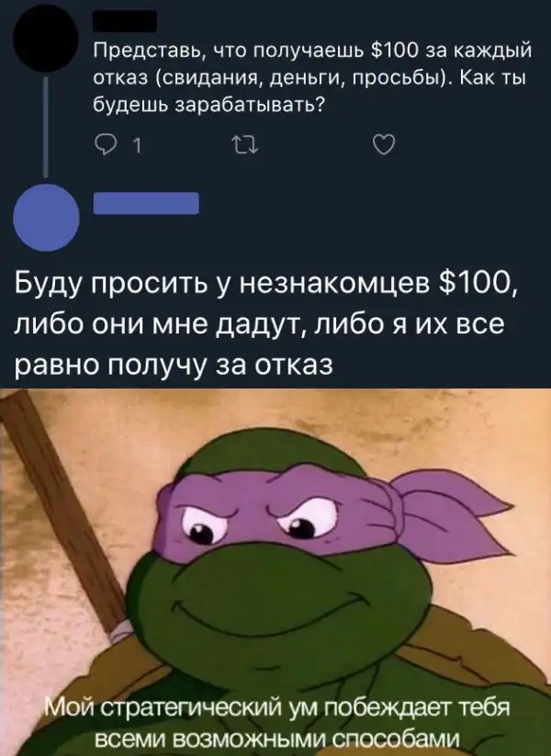
Task: Open the tweet starting with "Представь, что получаешь"
Action: (x=312, y=76)
